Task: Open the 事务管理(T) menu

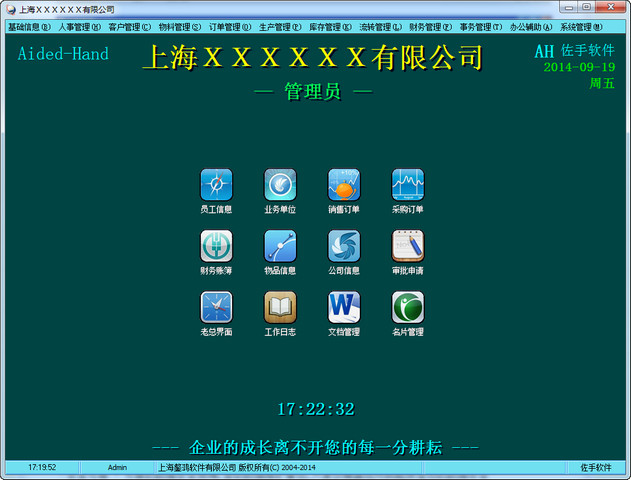Action: pos(481,27)
